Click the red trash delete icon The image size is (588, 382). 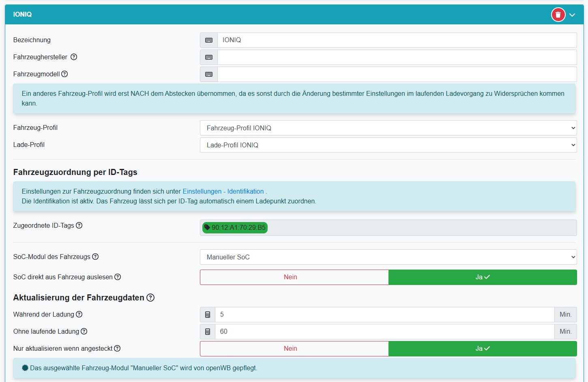click(558, 15)
